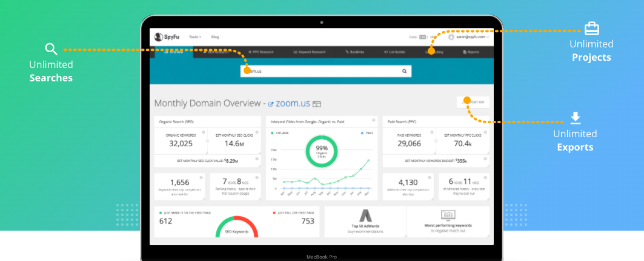This screenshot has width=644, height=261.
Task: Click the $8.29M SEO click value text
Action: point(231,161)
